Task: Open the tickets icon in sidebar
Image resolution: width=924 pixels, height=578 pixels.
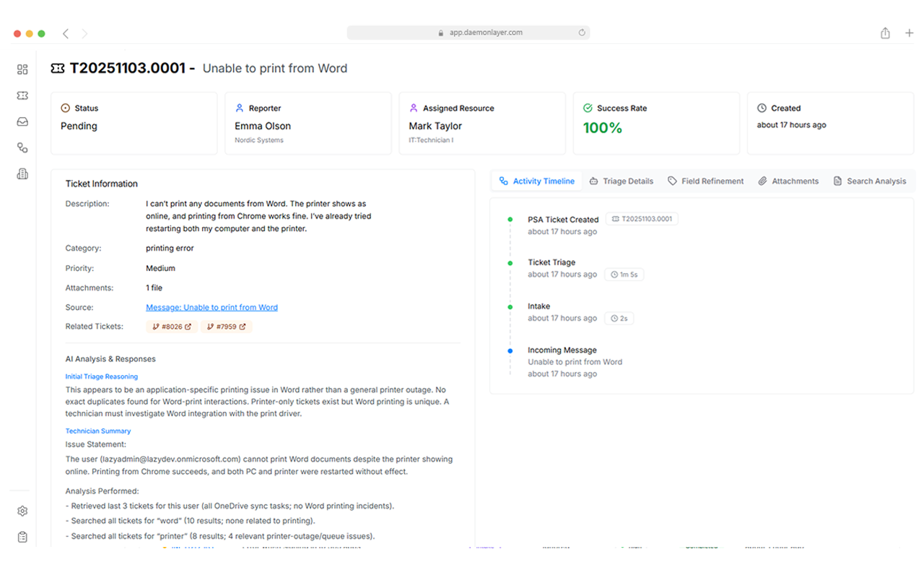Action: pos(22,95)
